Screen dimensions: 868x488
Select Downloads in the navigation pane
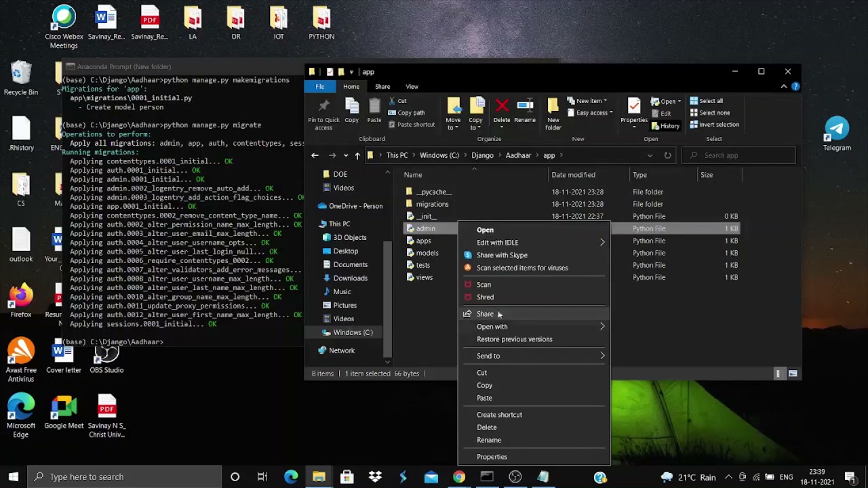coord(350,278)
